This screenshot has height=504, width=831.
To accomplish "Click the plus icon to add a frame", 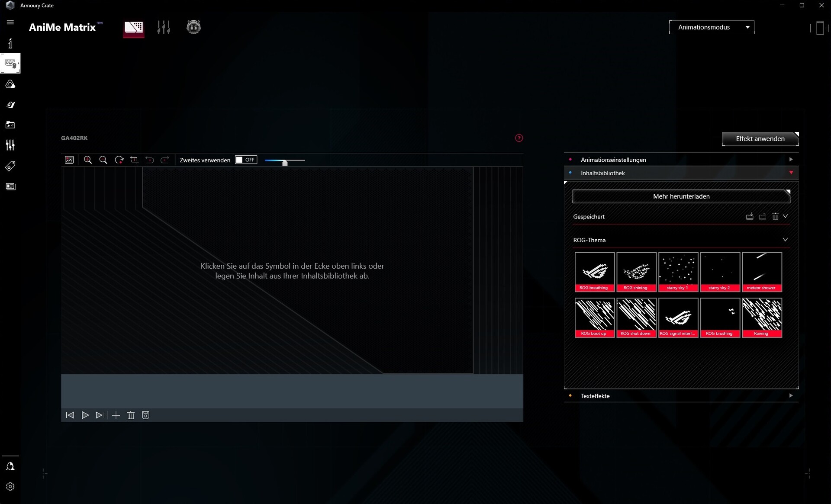I will pyautogui.click(x=116, y=415).
